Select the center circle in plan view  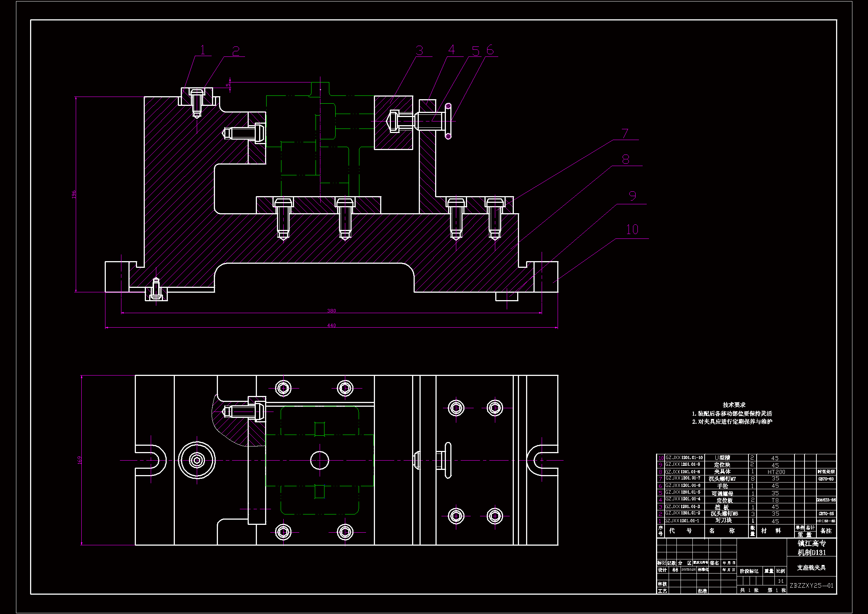click(x=319, y=460)
